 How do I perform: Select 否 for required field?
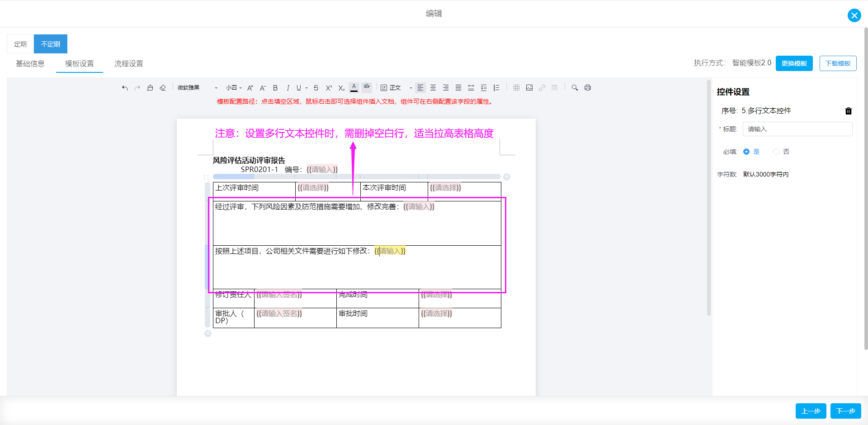776,152
